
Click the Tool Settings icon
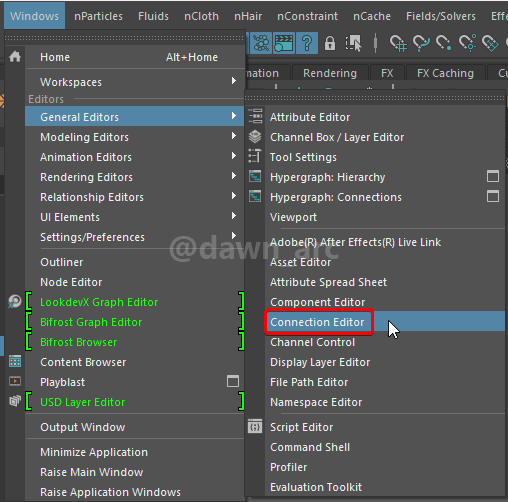pyautogui.click(x=255, y=156)
